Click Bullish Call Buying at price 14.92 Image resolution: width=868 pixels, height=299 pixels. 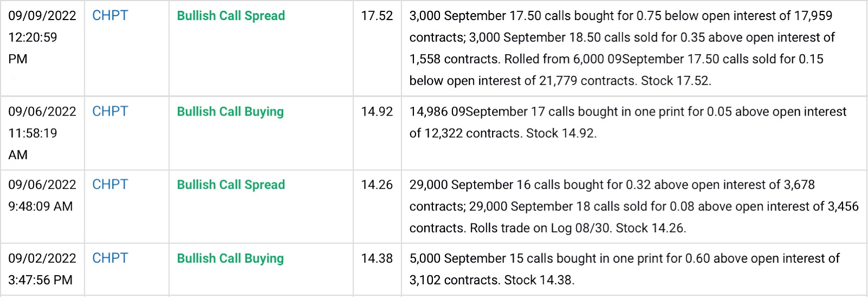pyautogui.click(x=230, y=111)
